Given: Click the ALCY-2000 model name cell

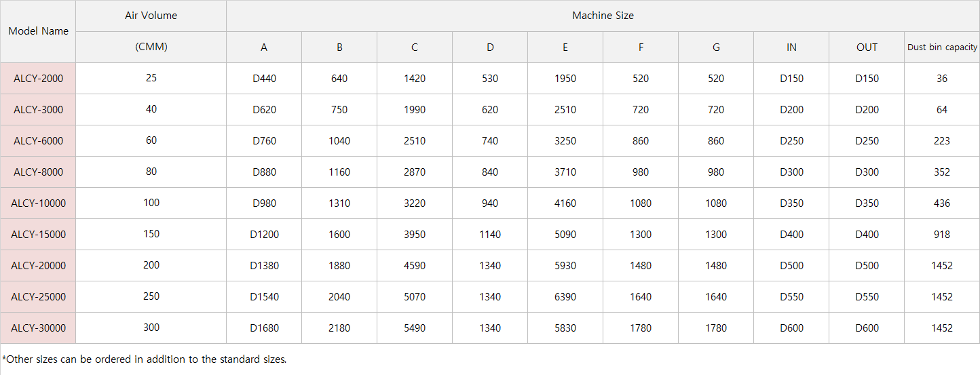Looking at the screenshot, I should [38, 79].
